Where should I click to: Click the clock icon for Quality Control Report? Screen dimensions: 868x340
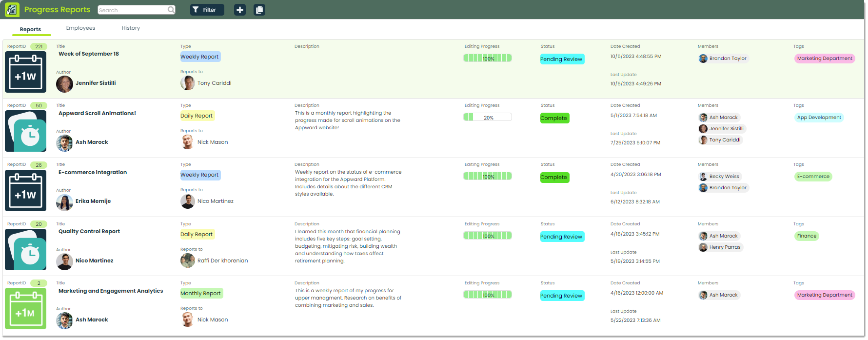25,249
